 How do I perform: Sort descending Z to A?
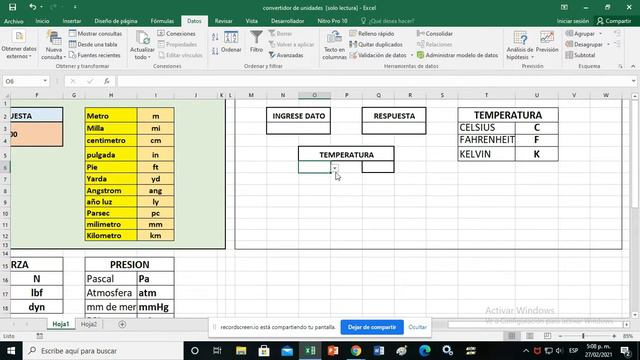(215, 51)
